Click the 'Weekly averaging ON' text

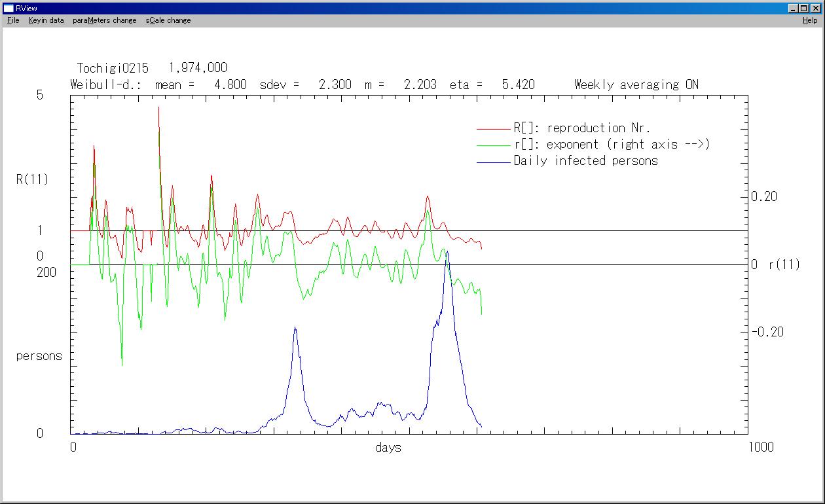click(636, 84)
